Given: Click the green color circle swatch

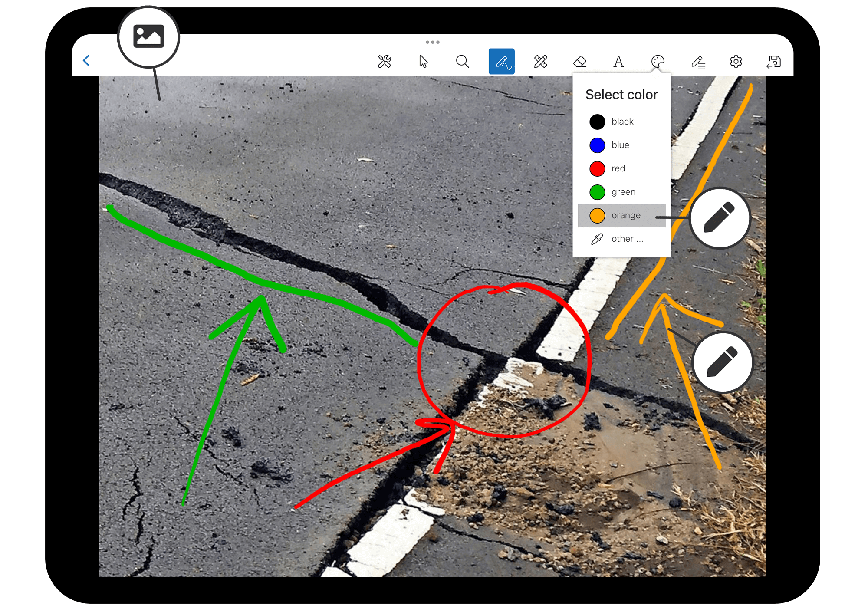Looking at the screenshot, I should tap(597, 192).
